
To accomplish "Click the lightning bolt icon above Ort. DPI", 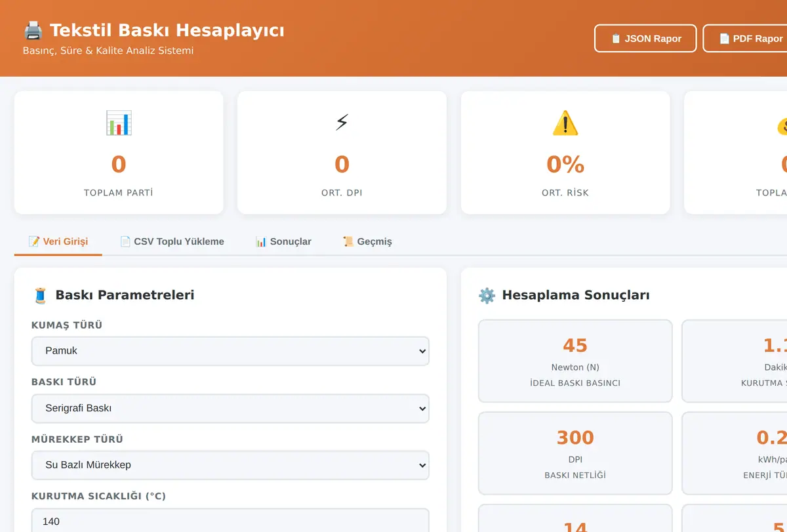I will pos(342,123).
